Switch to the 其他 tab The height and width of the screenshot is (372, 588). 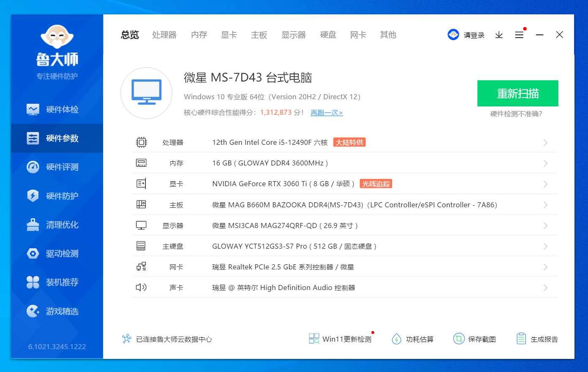point(388,35)
